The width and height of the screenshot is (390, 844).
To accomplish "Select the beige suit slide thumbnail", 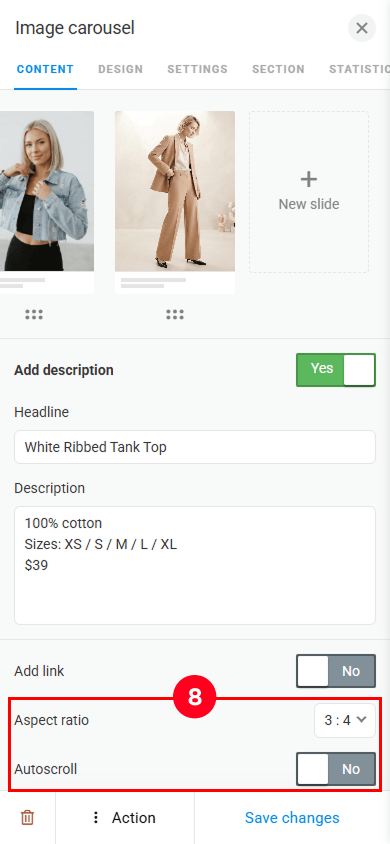I will pos(175,202).
